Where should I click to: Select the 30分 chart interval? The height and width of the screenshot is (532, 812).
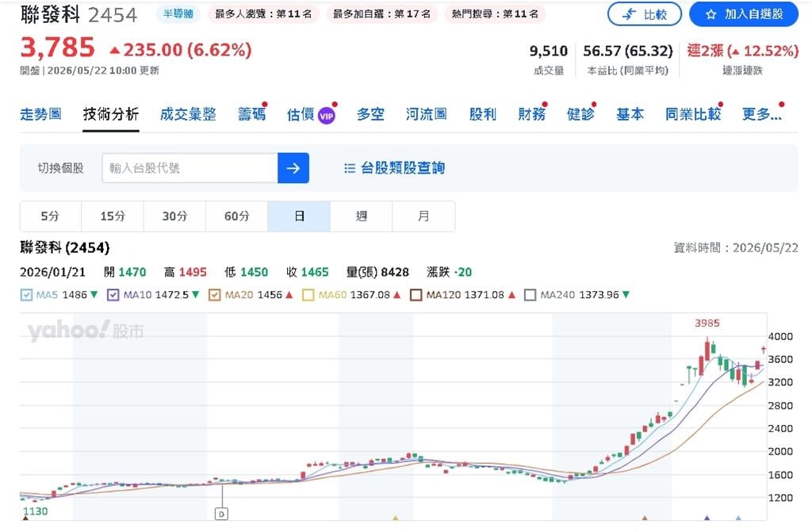coord(174,216)
